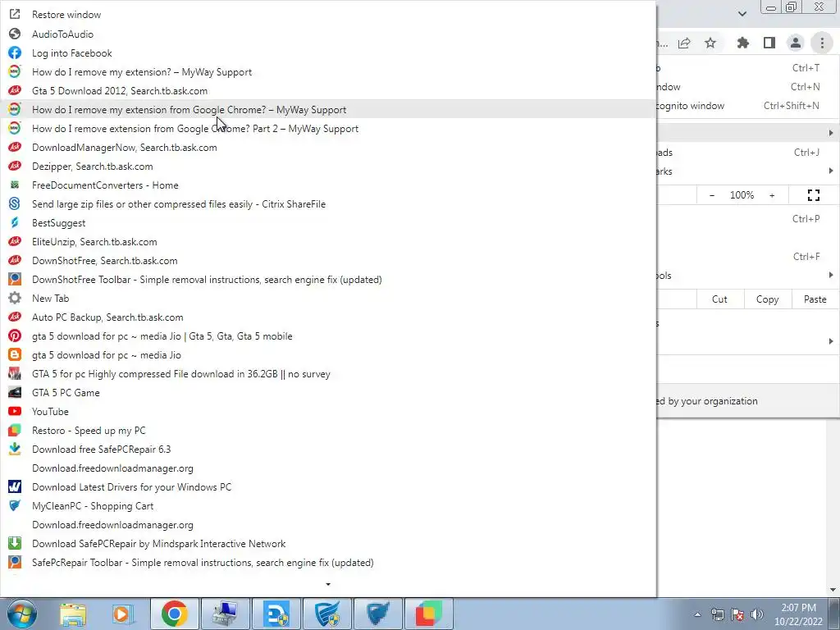Click Paste in the Chrome menu
This screenshot has height=630, width=840.
coord(815,299)
